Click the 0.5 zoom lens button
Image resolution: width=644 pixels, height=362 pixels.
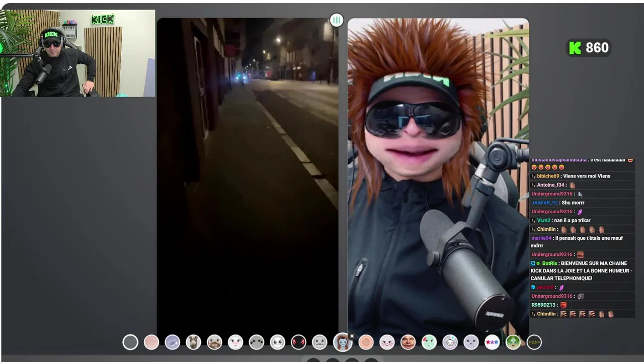(x=534, y=342)
